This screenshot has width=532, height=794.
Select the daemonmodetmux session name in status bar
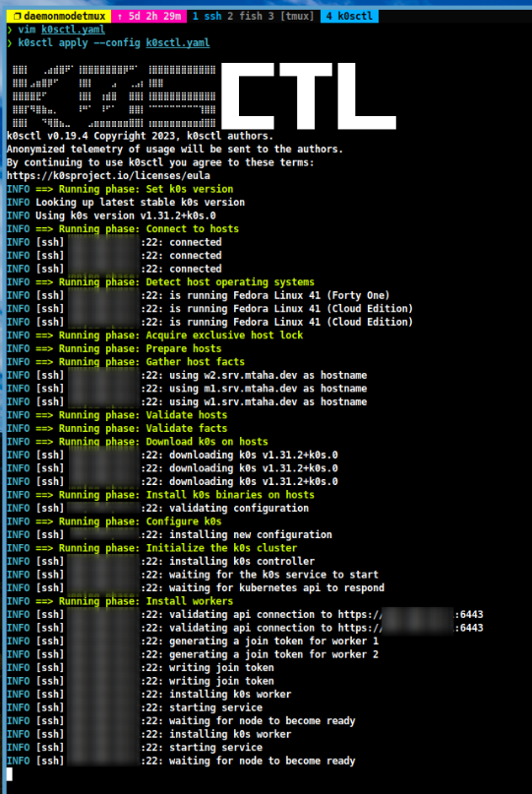click(59, 16)
